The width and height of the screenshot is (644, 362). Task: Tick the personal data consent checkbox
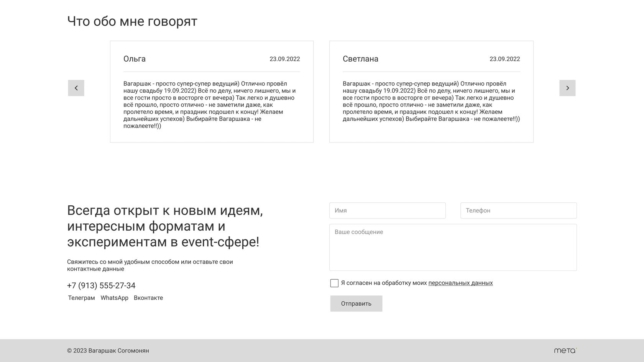(334, 283)
